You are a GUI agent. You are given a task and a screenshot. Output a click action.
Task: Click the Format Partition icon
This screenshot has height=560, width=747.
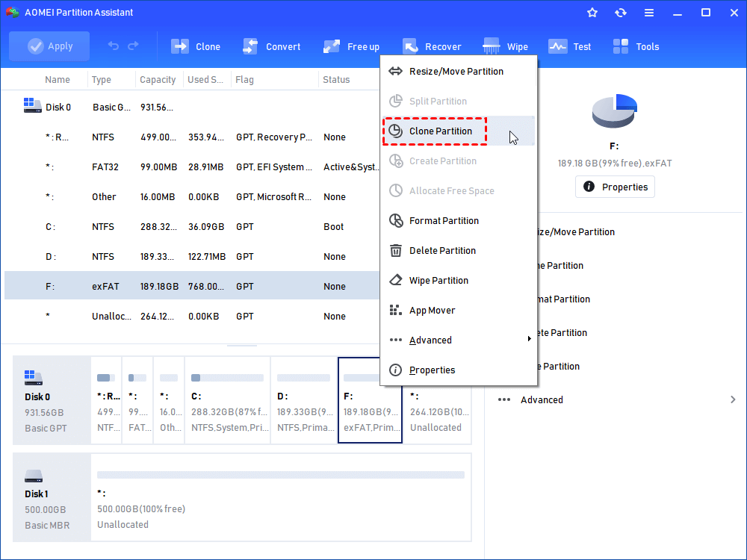[x=396, y=220]
